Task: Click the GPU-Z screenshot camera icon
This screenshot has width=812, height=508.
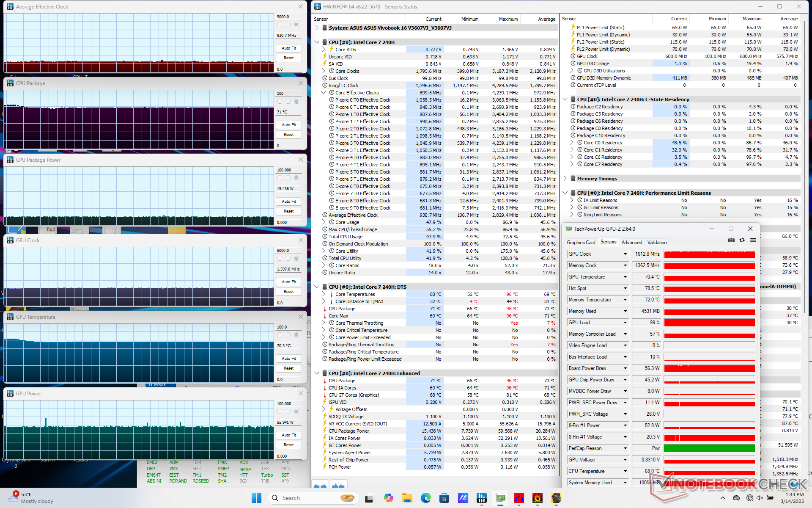Action: [x=731, y=240]
